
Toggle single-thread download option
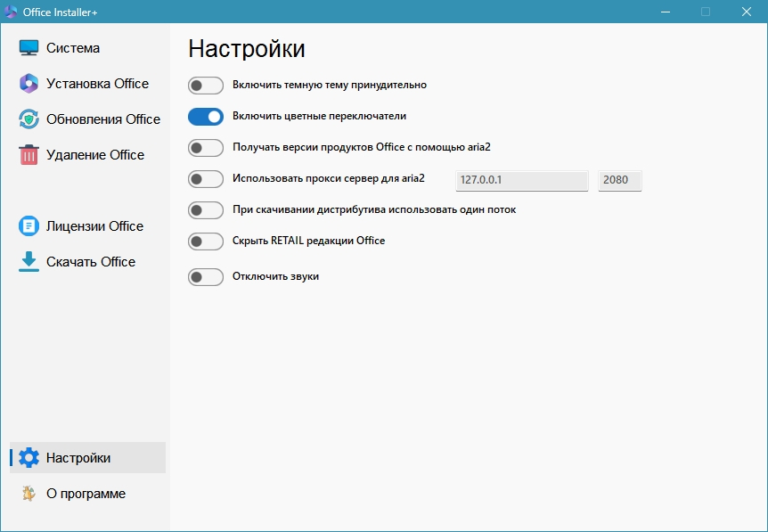(206, 210)
